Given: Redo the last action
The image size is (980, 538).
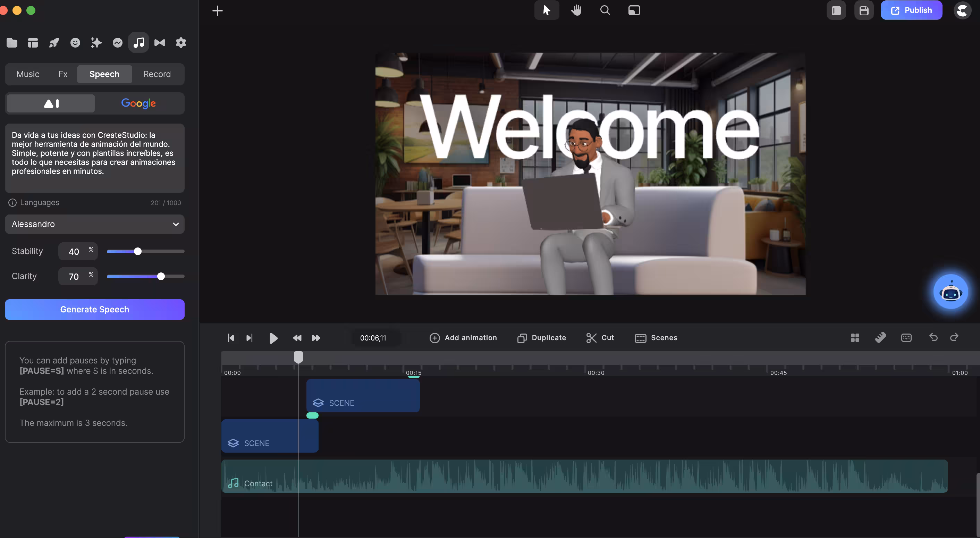Looking at the screenshot, I should point(954,337).
